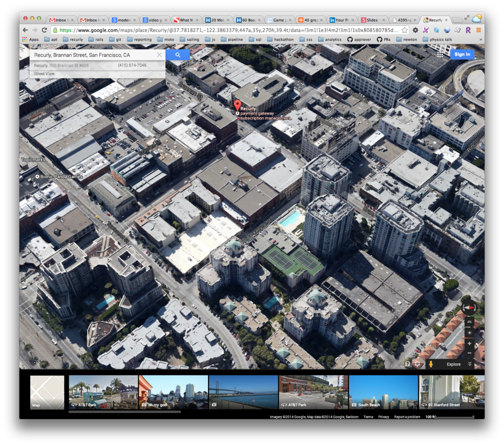The image size is (504, 446).
Task: Click the blue search magnifier button
Action: pos(178,55)
